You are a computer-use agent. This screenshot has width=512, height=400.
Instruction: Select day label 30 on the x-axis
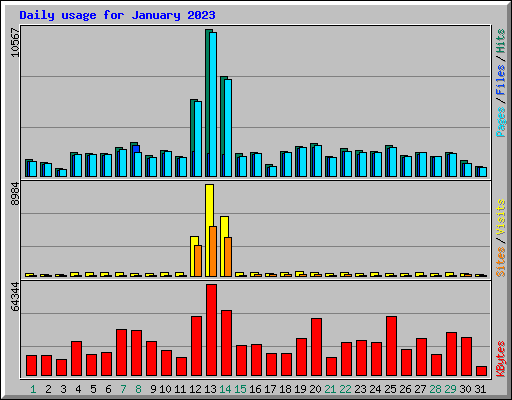click(x=465, y=389)
